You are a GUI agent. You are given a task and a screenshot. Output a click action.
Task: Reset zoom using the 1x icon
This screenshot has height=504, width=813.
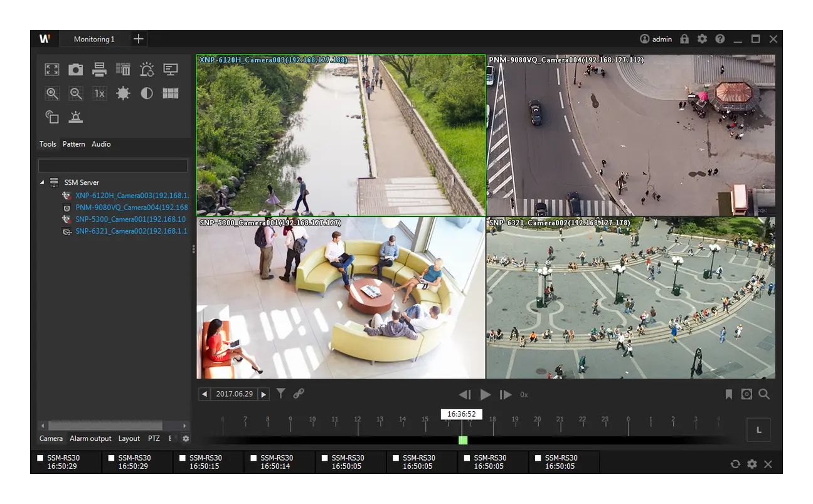click(99, 93)
